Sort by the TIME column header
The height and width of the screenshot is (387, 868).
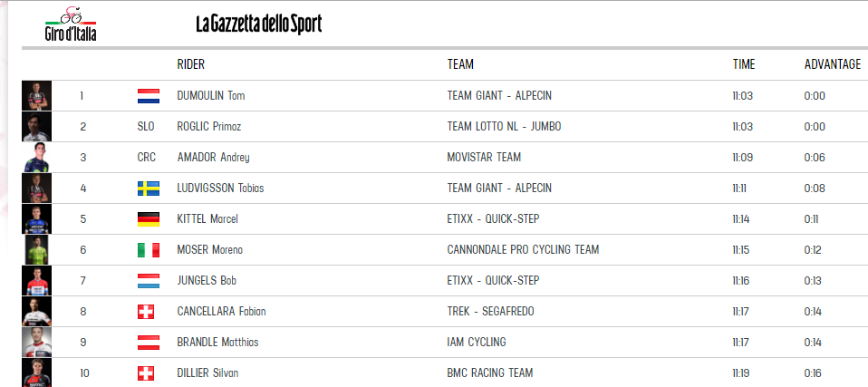pyautogui.click(x=744, y=64)
